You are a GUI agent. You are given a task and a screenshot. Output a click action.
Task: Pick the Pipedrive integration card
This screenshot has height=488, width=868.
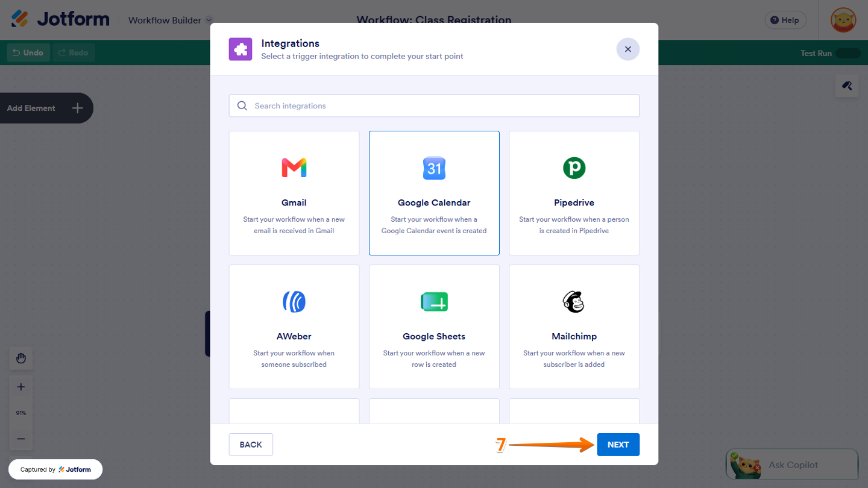pos(574,193)
